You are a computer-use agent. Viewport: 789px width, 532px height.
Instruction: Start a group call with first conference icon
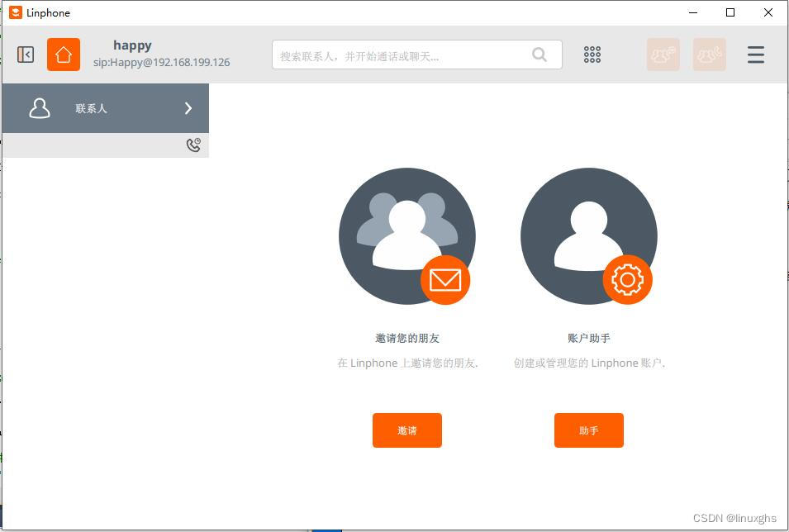663,55
